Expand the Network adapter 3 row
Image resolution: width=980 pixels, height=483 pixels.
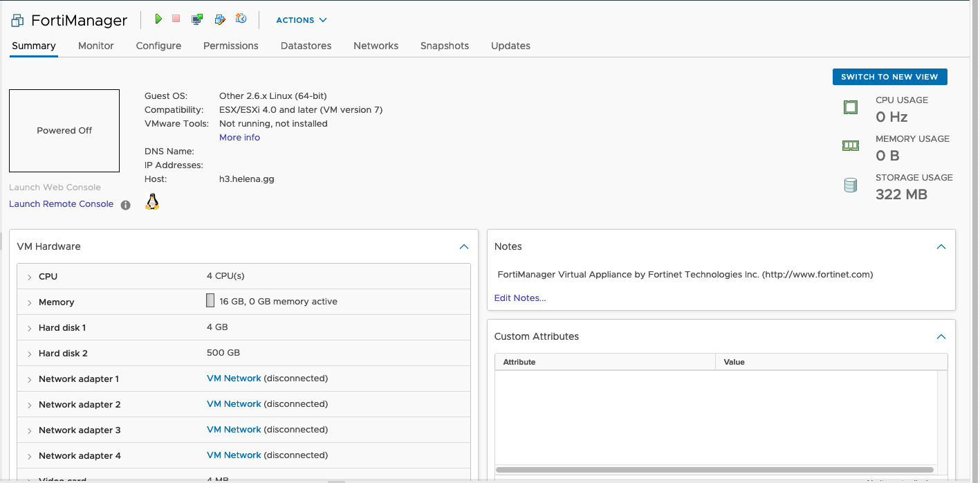pos(30,430)
